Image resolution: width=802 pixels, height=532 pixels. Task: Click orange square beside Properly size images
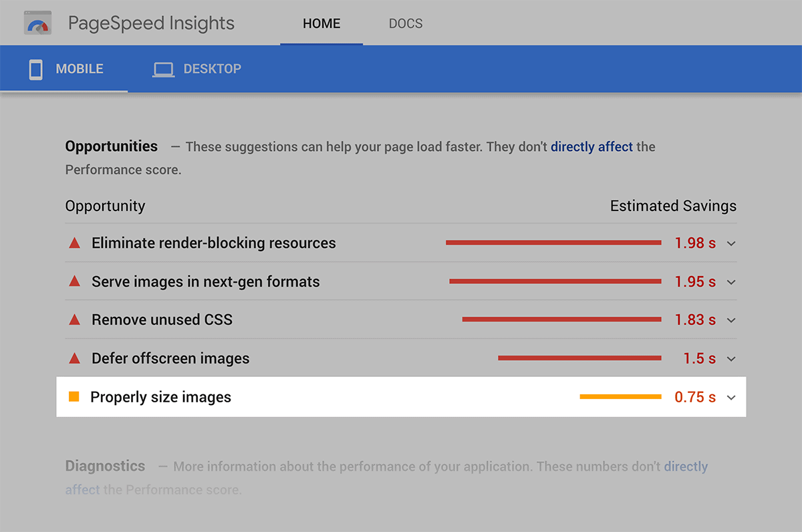point(74,397)
